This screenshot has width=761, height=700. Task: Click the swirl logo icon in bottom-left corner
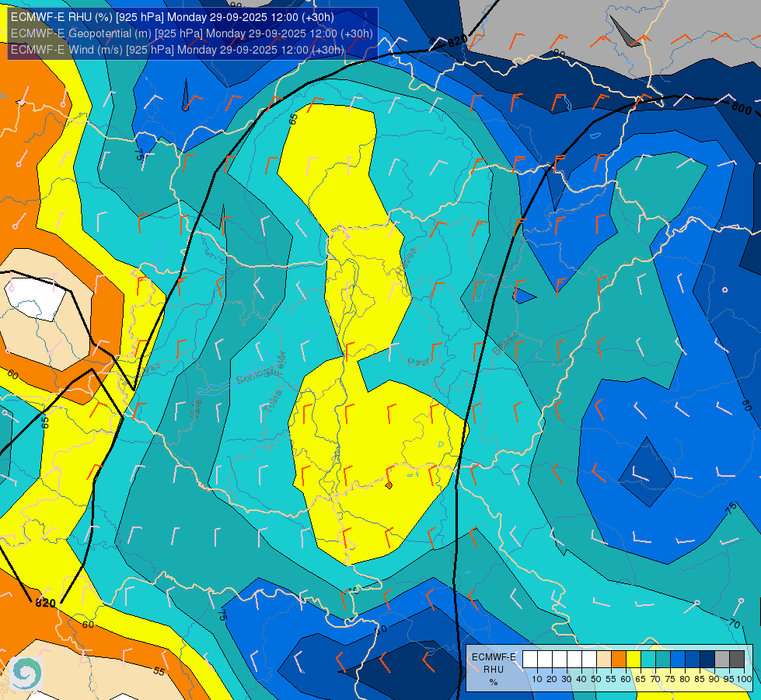pyautogui.click(x=26, y=673)
